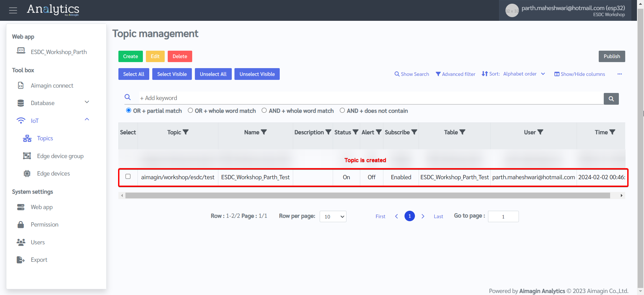Image resolution: width=644 pixels, height=295 pixels.
Task: Filter the Time column funnel icon
Action: click(612, 132)
